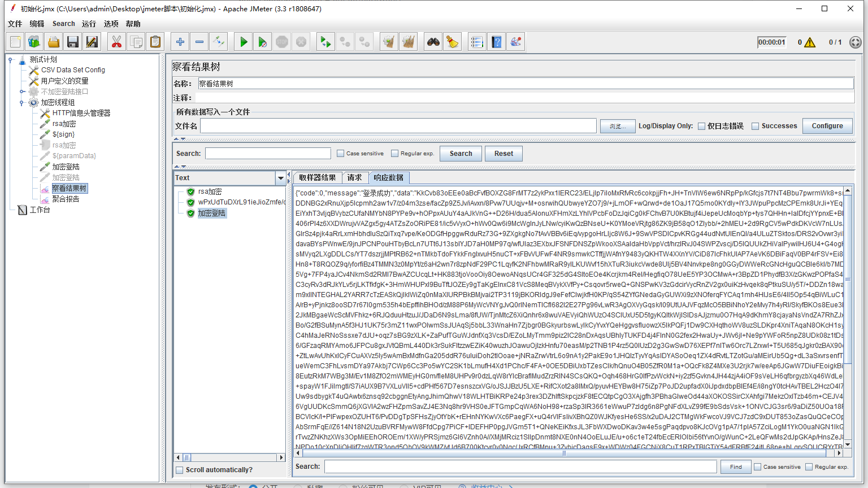Switch to the 请求 tab

click(355, 177)
